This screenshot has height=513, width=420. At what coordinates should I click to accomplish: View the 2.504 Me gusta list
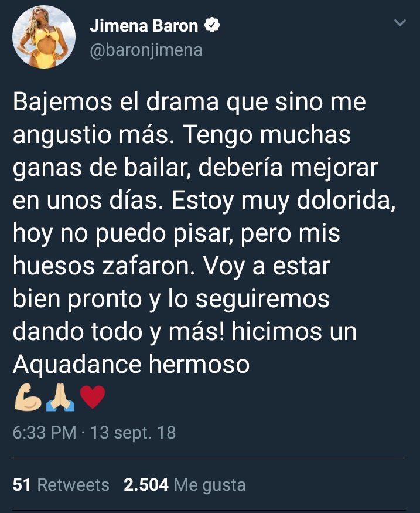pos(185,484)
